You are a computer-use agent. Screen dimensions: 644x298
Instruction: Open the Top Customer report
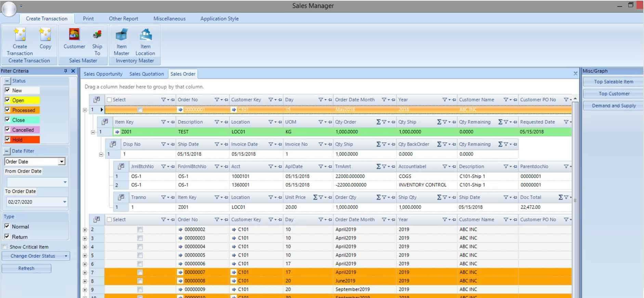[x=613, y=94]
